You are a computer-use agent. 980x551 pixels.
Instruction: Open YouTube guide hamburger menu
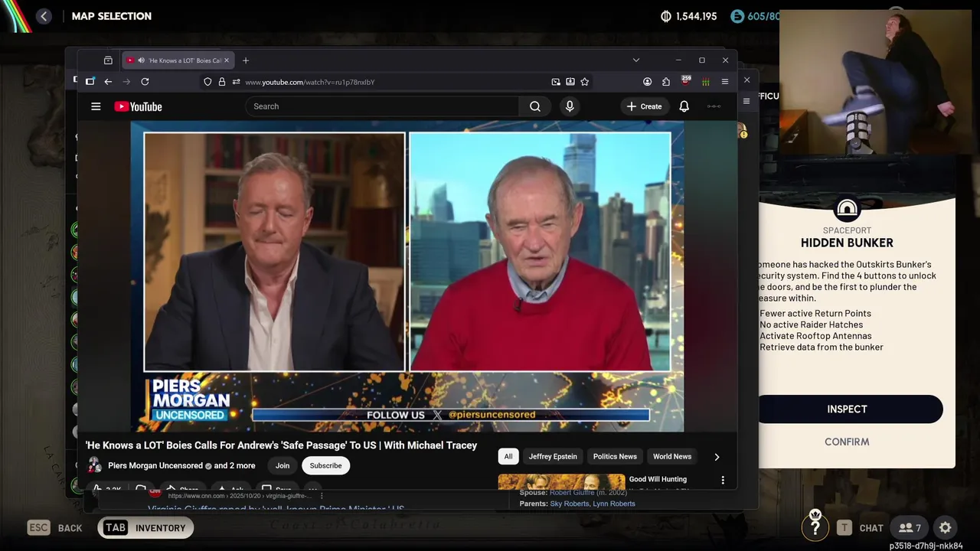(96, 106)
